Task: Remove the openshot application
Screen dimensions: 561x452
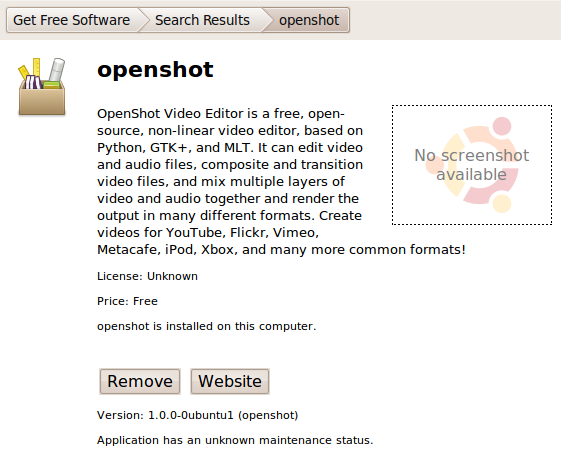Action: tap(140, 381)
